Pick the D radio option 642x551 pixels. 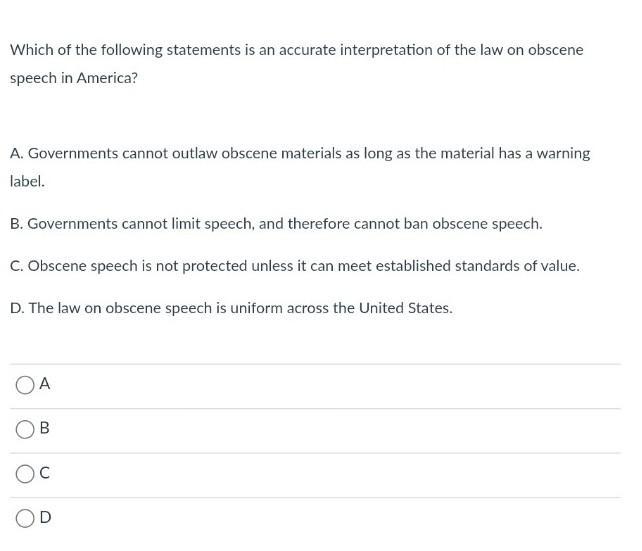click(x=25, y=518)
